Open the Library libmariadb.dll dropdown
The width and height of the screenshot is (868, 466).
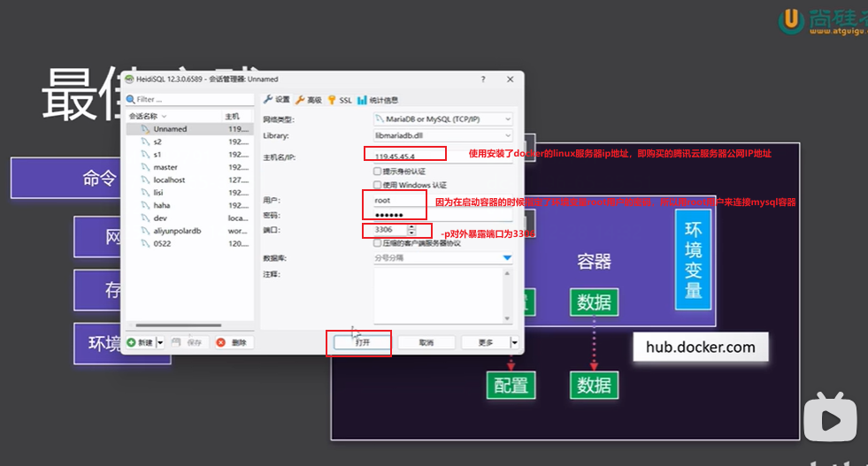pos(443,135)
